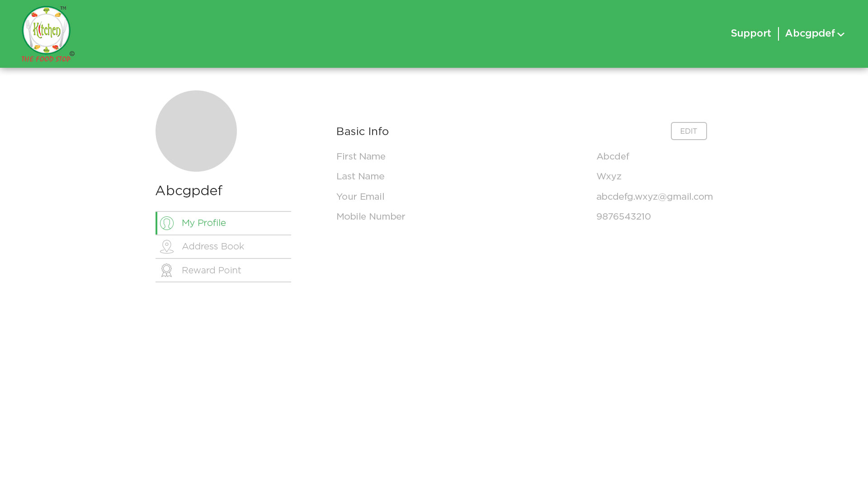868x488 pixels.
Task: Click the last name value Wxyz
Action: tap(609, 176)
